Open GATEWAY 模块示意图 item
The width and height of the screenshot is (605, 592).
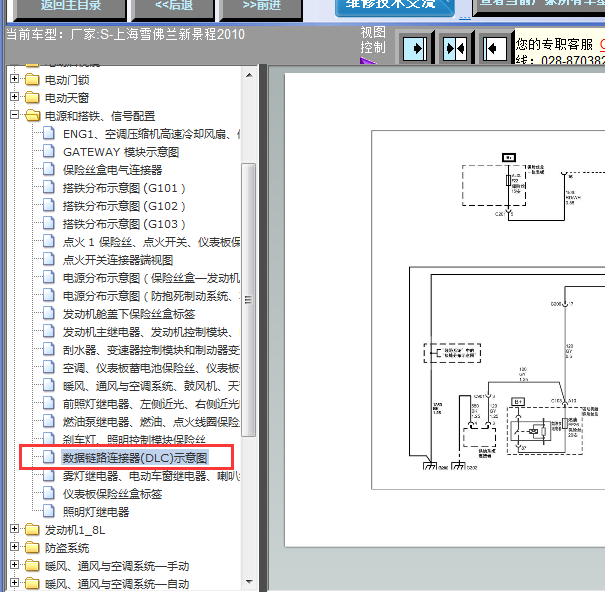(x=121, y=152)
